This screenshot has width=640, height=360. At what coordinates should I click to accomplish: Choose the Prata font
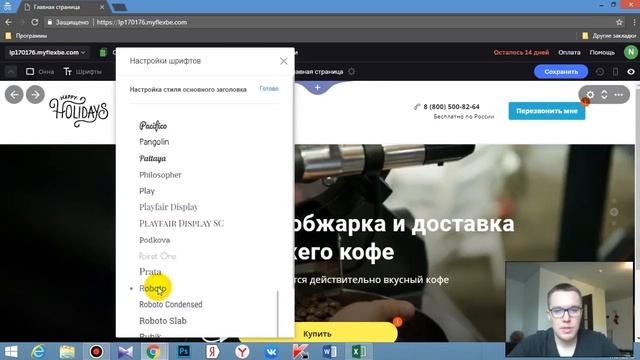pos(150,271)
